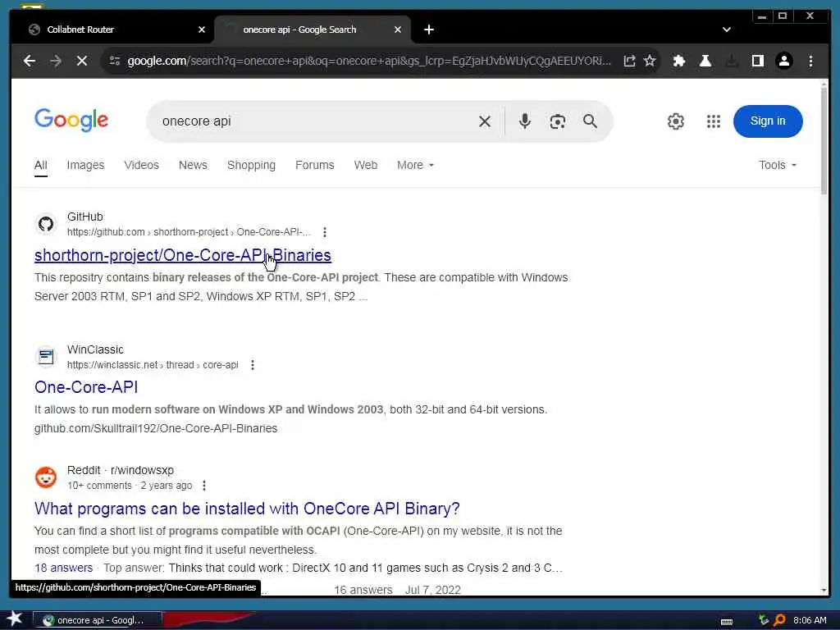Open Chrome three-dot menu
This screenshot has height=630, width=840.
point(810,61)
